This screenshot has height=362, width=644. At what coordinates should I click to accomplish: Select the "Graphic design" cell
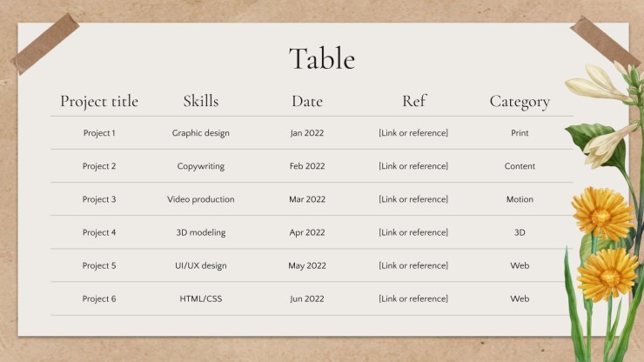coord(201,133)
